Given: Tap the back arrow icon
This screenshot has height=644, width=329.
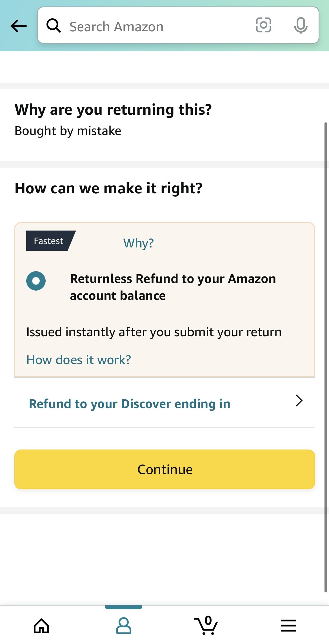Looking at the screenshot, I should coord(19,26).
